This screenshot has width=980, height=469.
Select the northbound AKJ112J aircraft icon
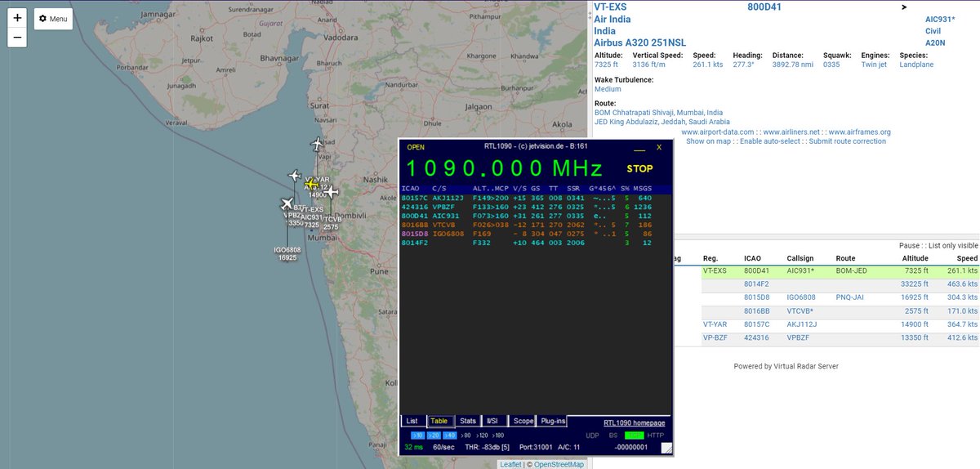(x=318, y=145)
